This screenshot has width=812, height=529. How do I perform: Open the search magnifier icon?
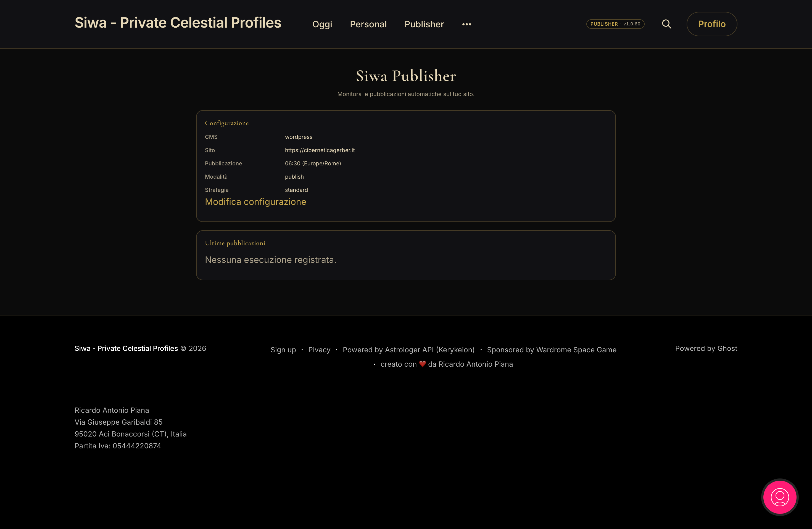(x=666, y=24)
